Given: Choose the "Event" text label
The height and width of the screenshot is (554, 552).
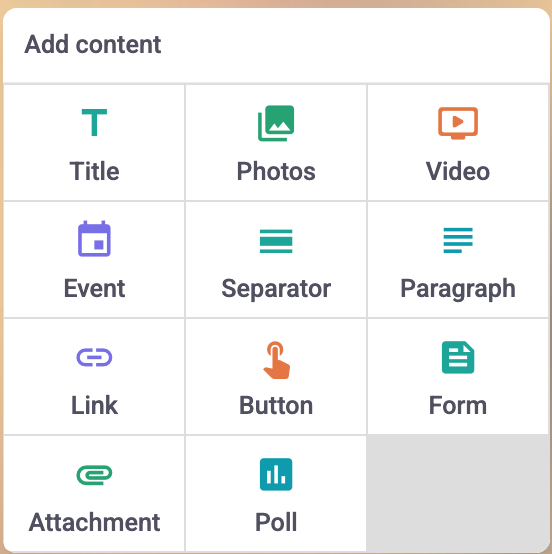Looking at the screenshot, I should click(94, 288).
